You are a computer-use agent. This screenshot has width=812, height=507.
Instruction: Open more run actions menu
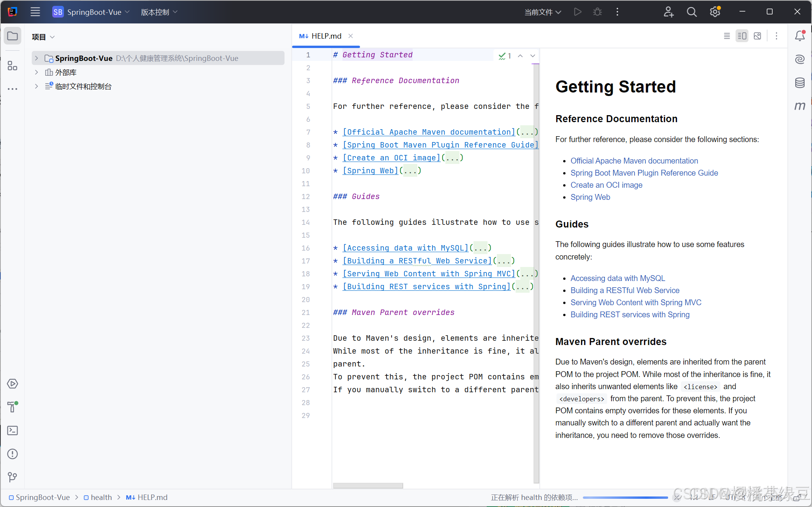click(x=617, y=12)
